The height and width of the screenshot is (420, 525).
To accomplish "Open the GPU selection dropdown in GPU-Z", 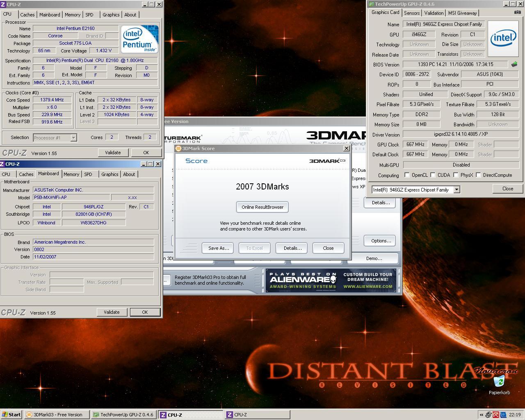I will [x=457, y=189].
